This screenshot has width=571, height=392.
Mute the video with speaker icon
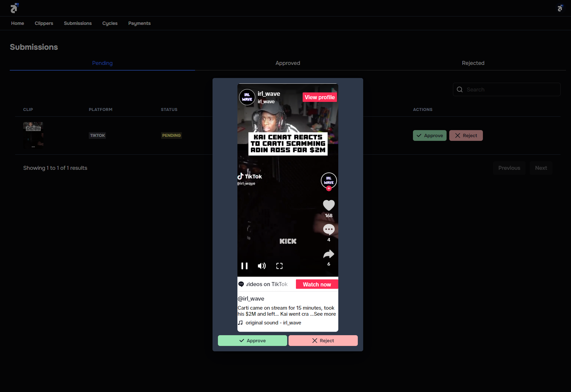[x=262, y=266]
